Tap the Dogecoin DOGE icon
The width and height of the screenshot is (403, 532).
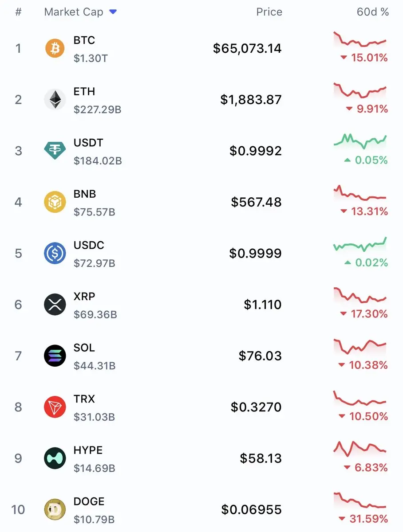(55, 509)
